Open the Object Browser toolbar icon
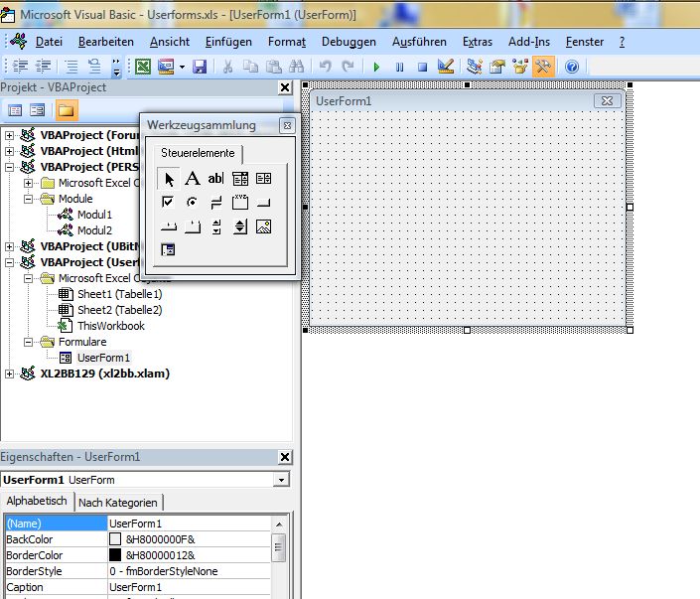This screenshot has width=700, height=599. coord(520,67)
